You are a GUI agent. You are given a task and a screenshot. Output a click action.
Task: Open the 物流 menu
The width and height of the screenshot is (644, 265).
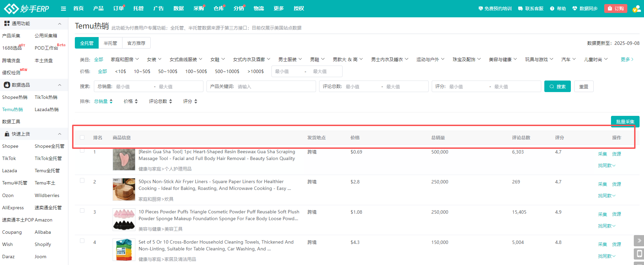tap(259, 8)
